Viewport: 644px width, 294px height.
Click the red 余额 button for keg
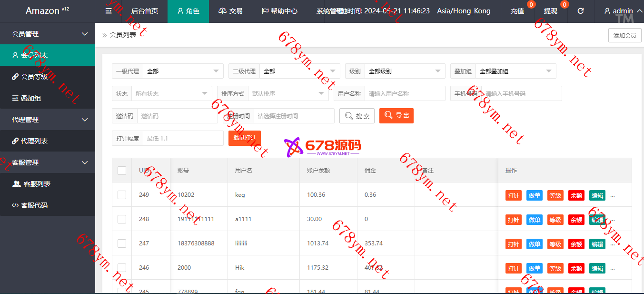click(x=576, y=195)
